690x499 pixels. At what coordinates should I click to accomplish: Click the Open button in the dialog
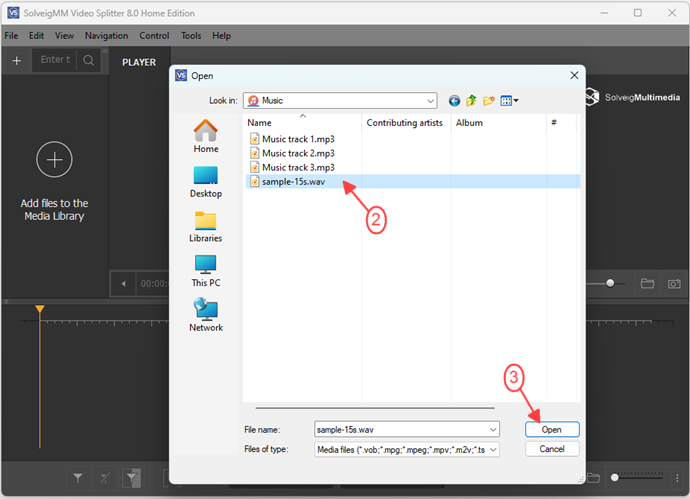point(552,429)
